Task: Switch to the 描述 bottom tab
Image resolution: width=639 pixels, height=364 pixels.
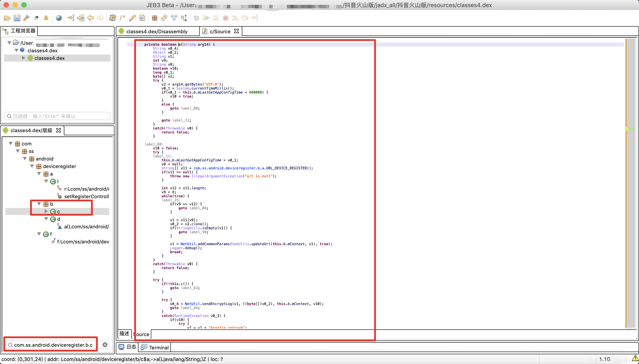Action: 124,333
